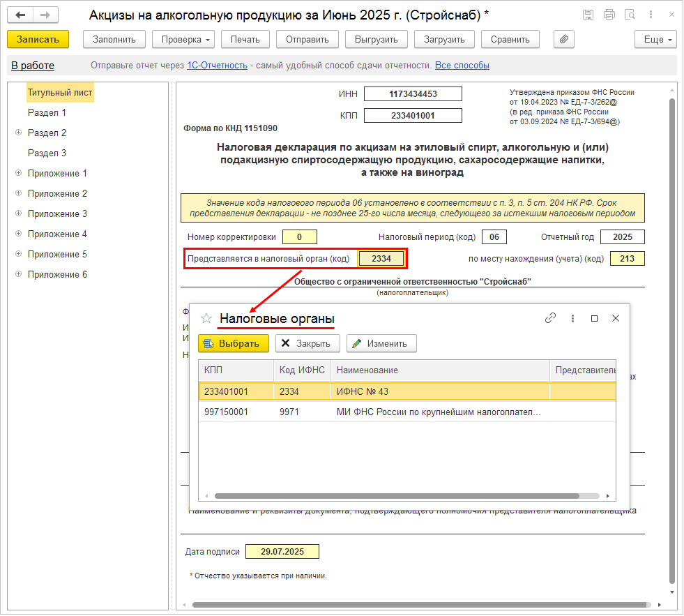The height and width of the screenshot is (616, 684).
Task: Expand the Приложение 1 tree node
Action: point(18,173)
